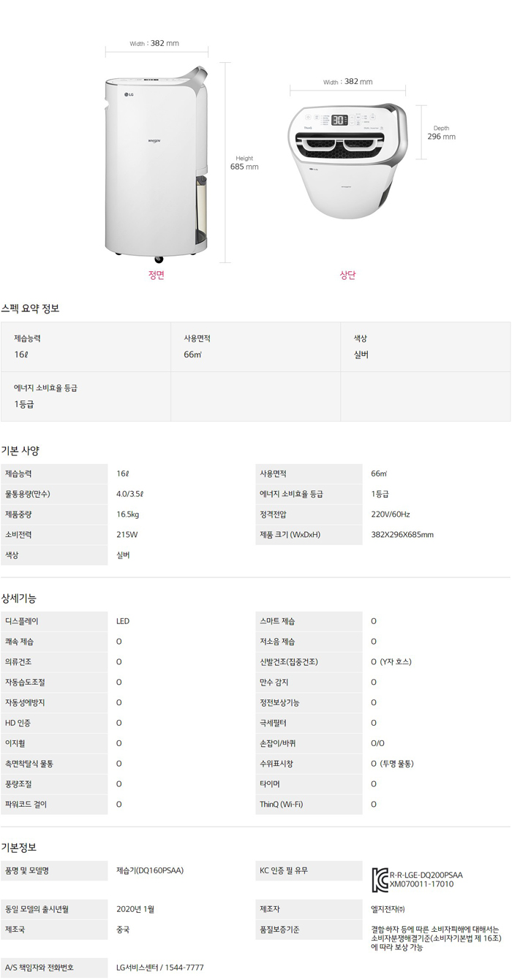
Task: Click the 스펙 요약 정보 section heading
Action: (31, 308)
